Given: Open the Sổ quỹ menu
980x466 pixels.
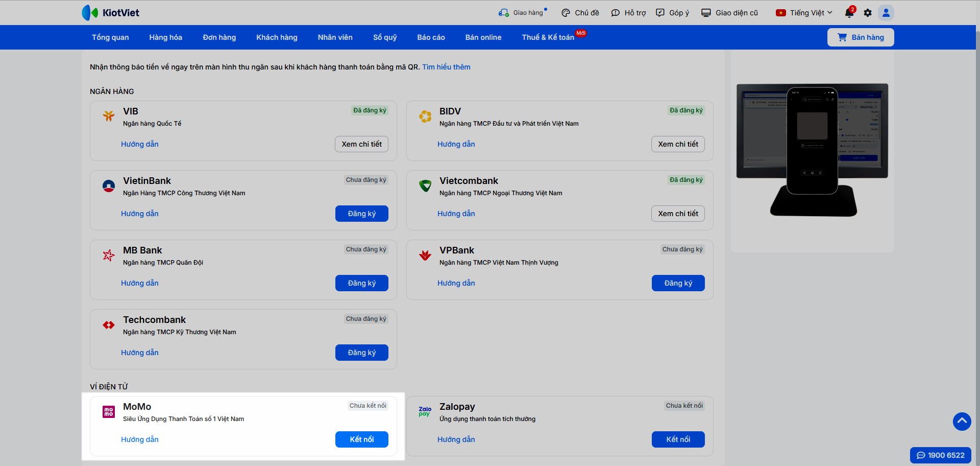Looking at the screenshot, I should [x=385, y=37].
